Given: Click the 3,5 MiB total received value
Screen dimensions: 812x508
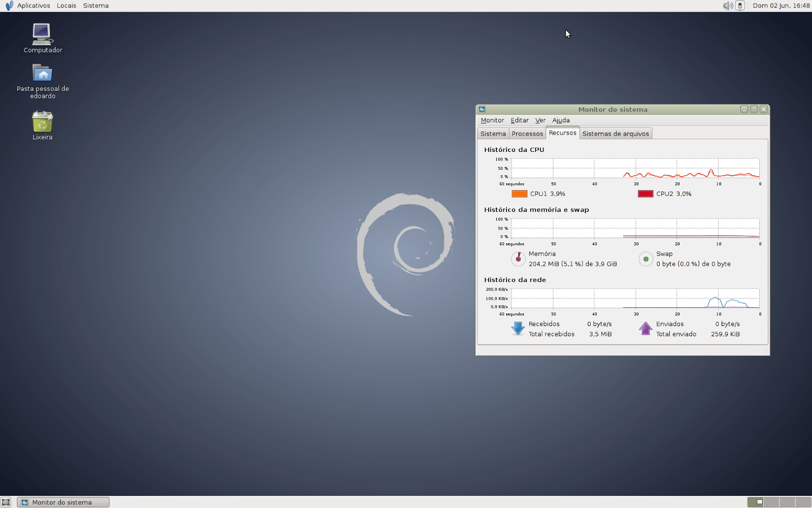Looking at the screenshot, I should [600, 334].
